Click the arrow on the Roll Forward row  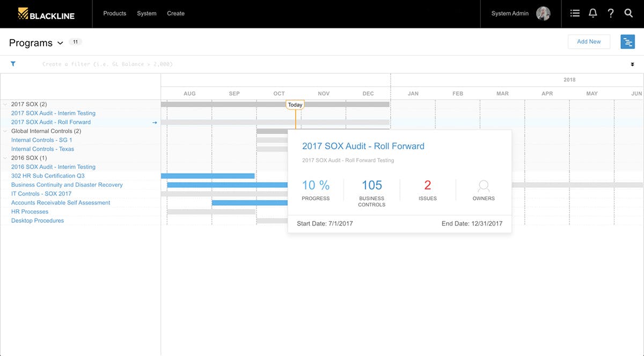click(x=155, y=122)
